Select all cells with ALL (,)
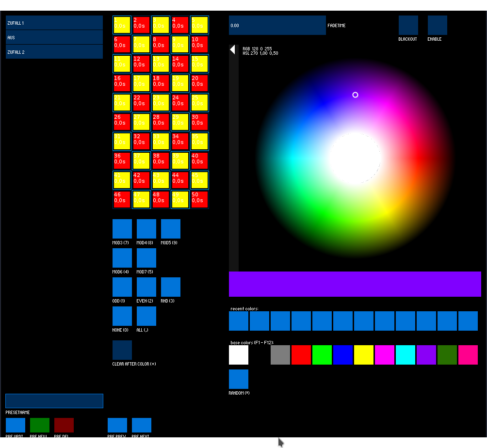 (146, 316)
